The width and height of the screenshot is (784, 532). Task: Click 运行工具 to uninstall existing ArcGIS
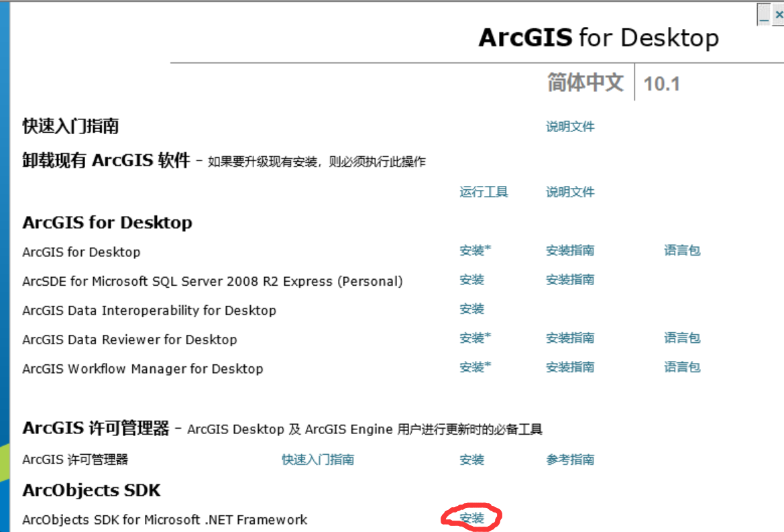[x=484, y=192]
